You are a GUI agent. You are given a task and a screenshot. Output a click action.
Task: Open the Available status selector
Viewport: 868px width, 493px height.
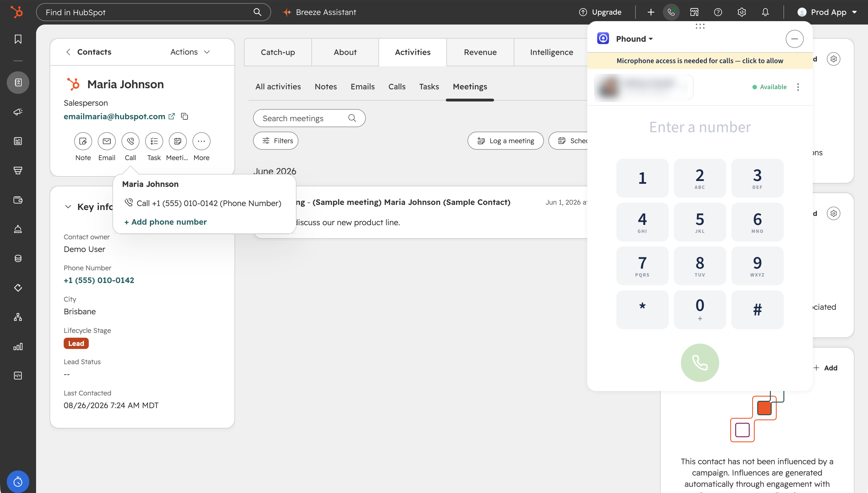tap(769, 87)
